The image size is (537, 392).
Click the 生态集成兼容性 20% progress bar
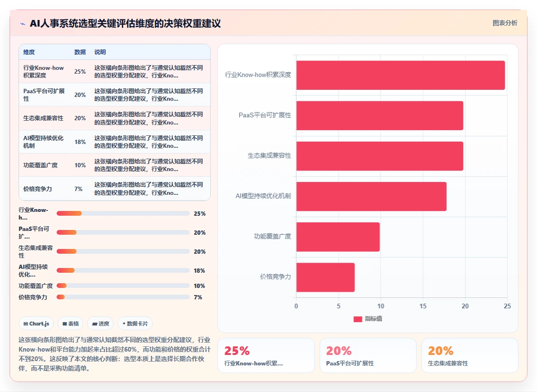(123, 251)
